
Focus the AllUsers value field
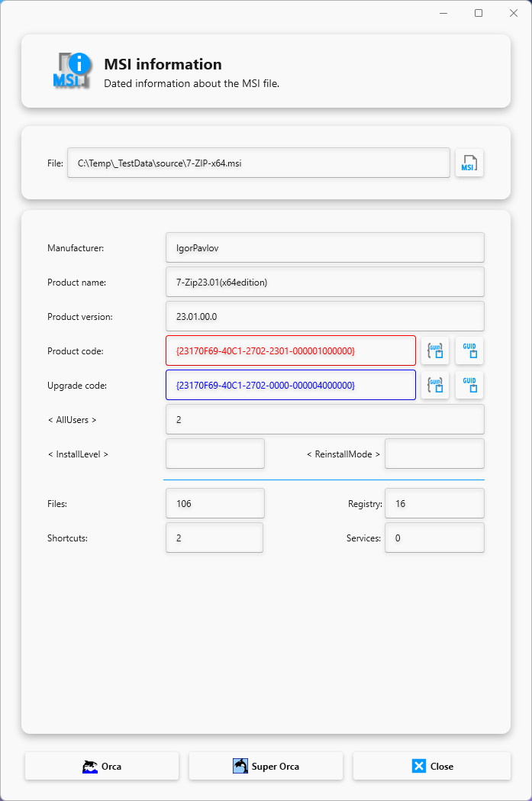tap(324, 419)
